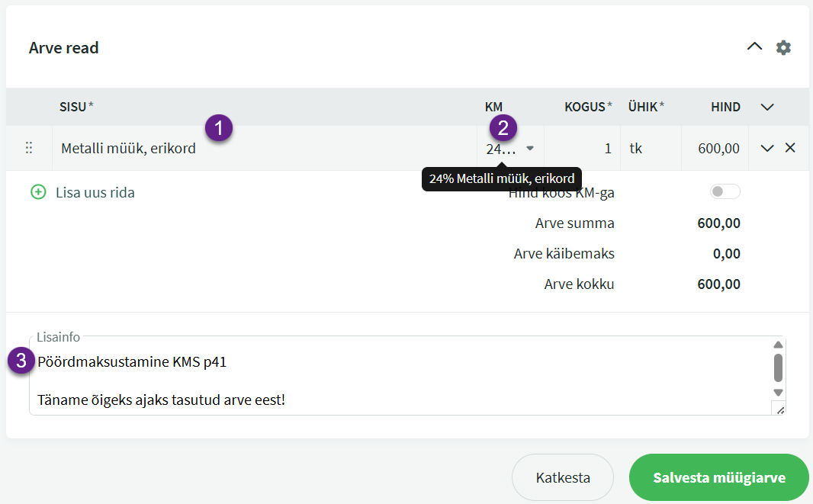Click Katkesta to cancel
The height and width of the screenshot is (504, 813).
click(562, 478)
